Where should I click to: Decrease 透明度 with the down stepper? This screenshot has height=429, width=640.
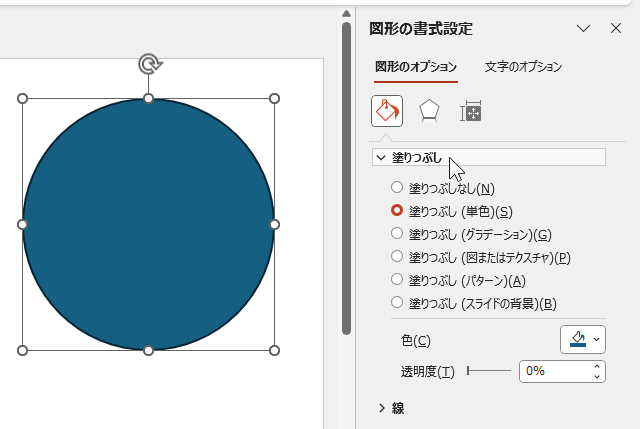pos(597,376)
